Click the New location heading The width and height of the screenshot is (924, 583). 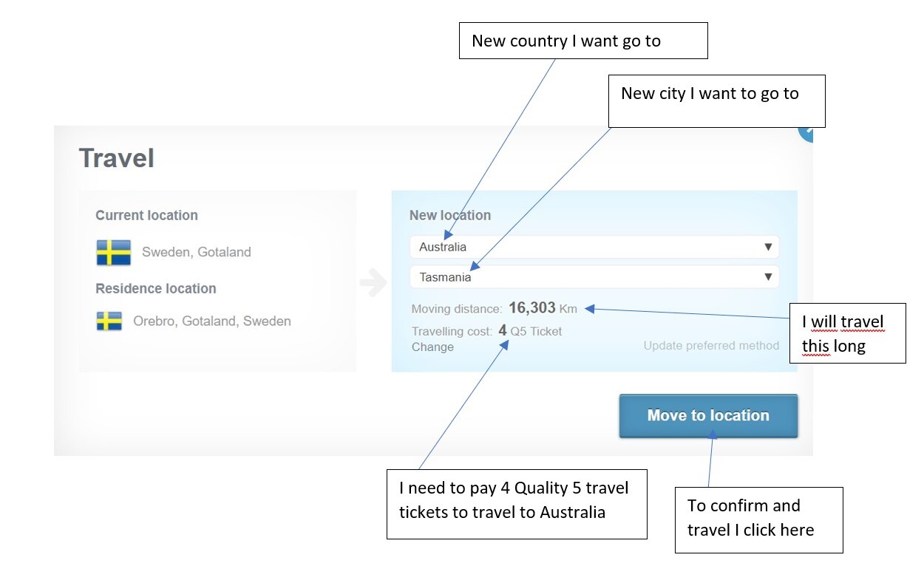[x=449, y=215]
